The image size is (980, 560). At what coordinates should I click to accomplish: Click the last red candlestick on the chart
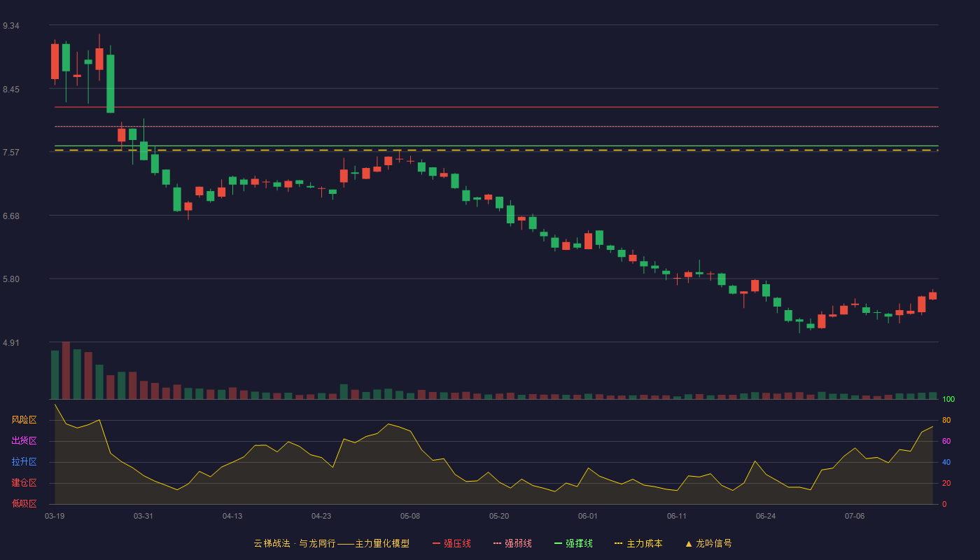point(932,295)
